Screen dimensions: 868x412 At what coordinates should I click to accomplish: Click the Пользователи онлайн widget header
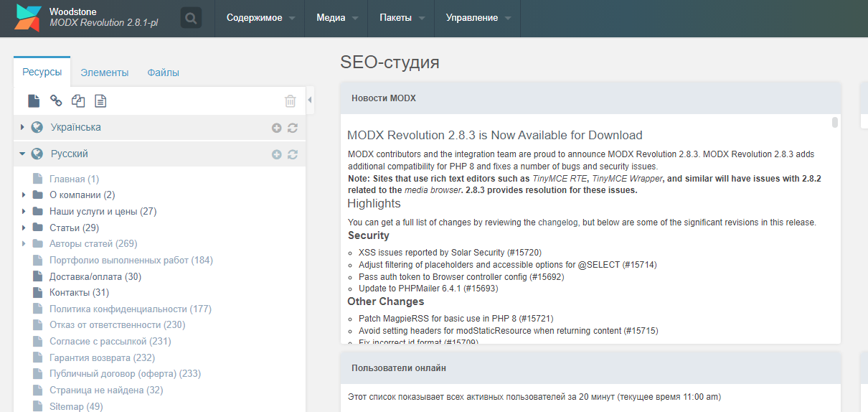click(x=590, y=367)
